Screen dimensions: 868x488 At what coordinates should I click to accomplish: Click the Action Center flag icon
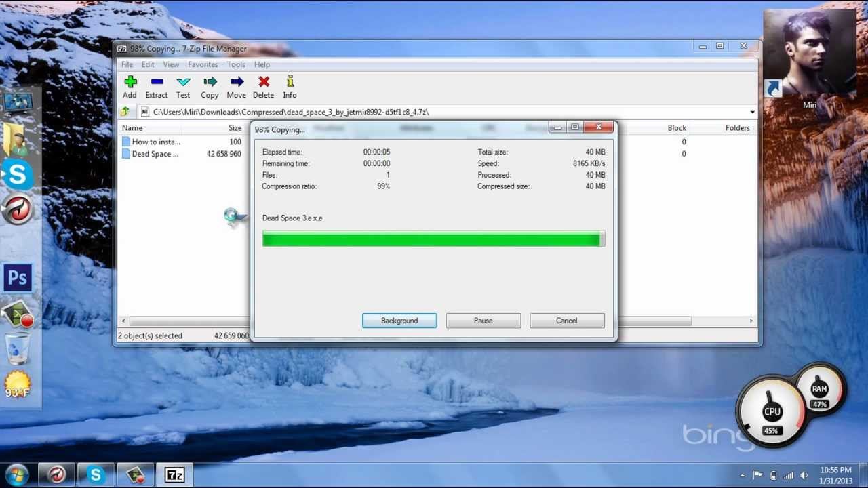[x=758, y=475]
